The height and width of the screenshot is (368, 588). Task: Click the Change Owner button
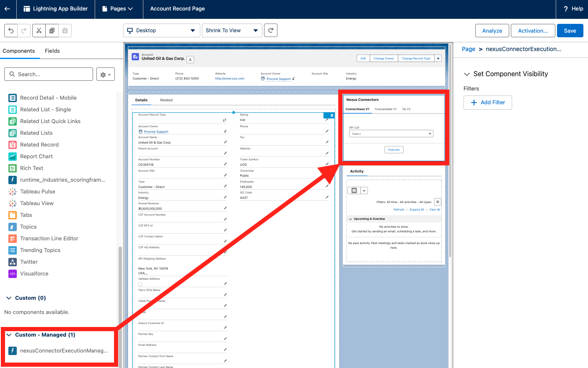[x=384, y=59]
